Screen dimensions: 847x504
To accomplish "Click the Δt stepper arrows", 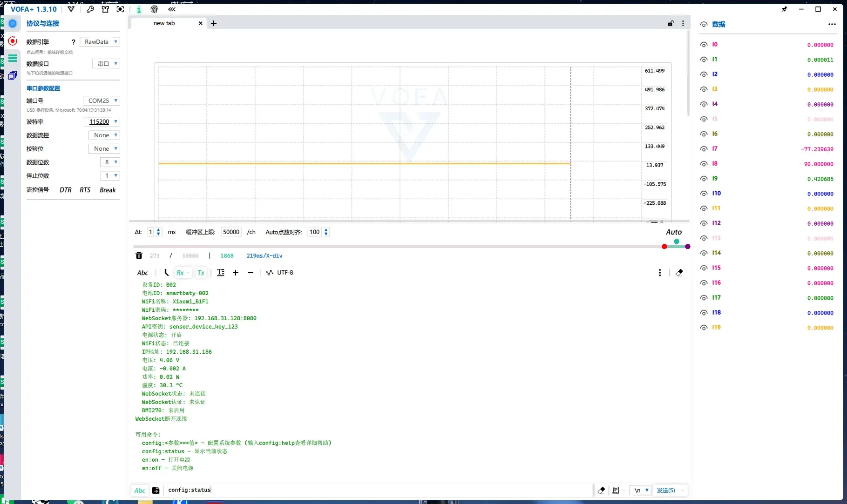I will click(x=159, y=232).
